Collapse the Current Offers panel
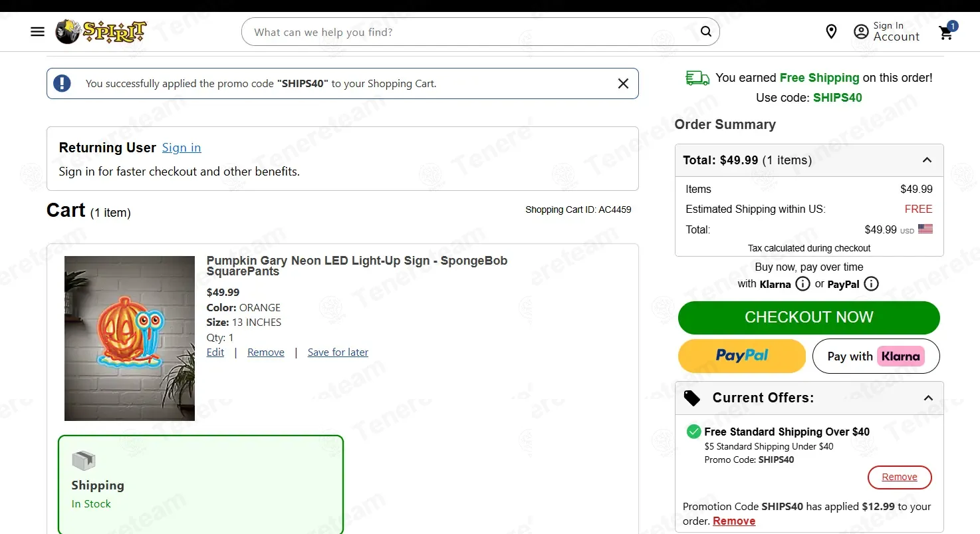Viewport: 980px width, 534px height. pyautogui.click(x=928, y=398)
